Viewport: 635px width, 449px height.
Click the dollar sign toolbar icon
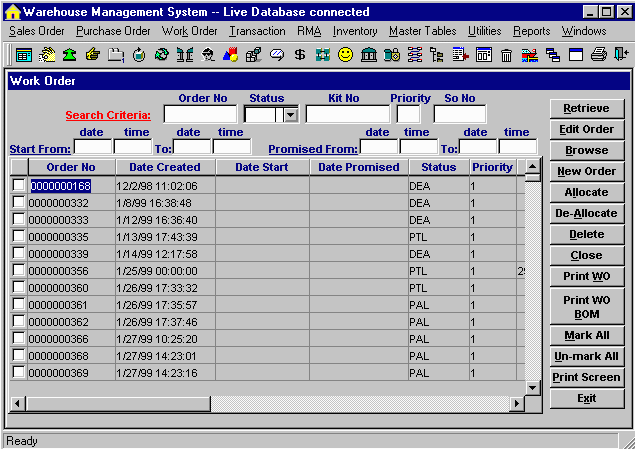pyautogui.click(x=299, y=55)
